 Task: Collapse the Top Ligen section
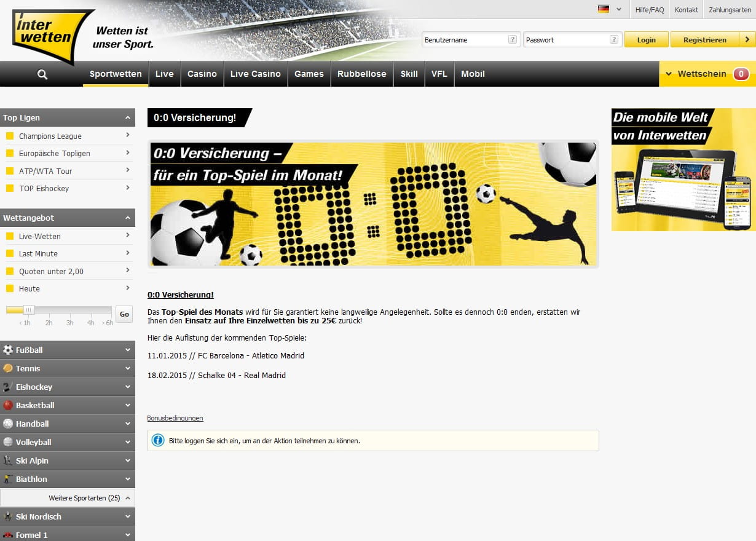128,117
